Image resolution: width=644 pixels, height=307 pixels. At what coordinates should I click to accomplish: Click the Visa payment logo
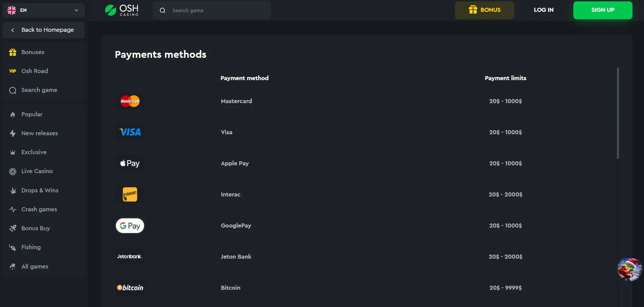[x=130, y=132]
